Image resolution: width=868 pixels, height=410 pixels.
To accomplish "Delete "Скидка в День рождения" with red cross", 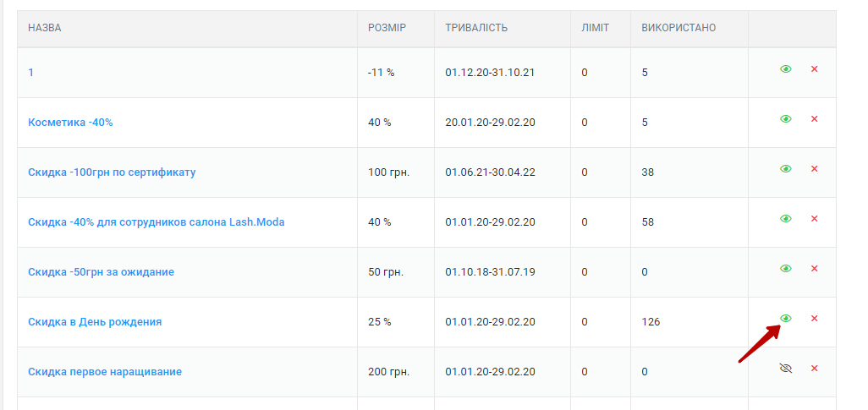I will (814, 318).
